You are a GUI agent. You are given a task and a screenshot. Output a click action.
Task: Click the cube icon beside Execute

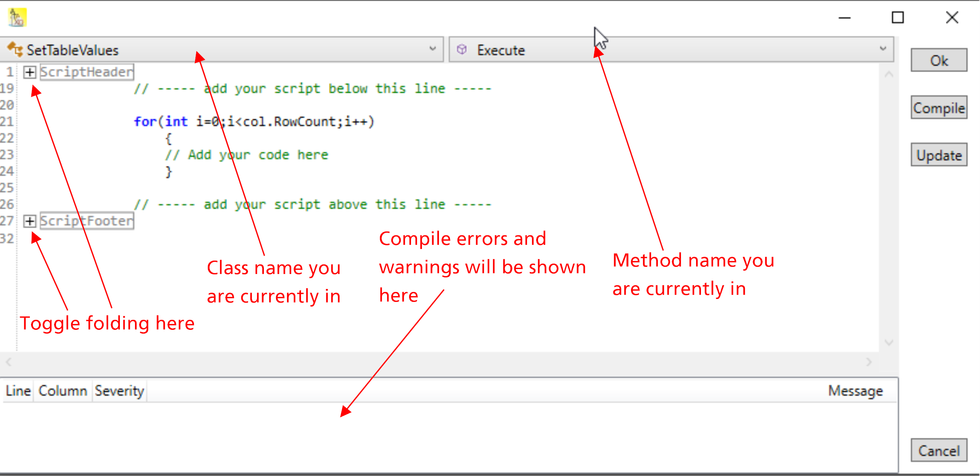[462, 49]
